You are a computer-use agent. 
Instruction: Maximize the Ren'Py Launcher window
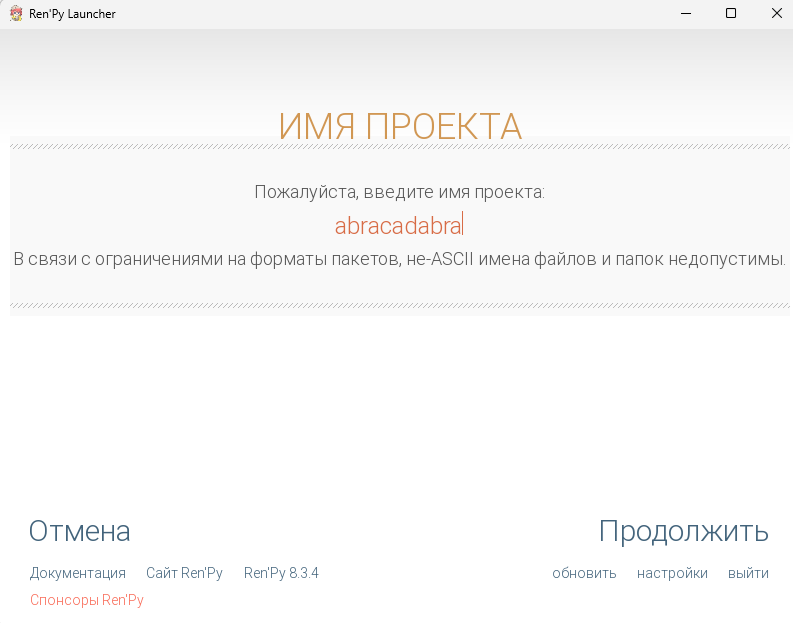pyautogui.click(x=731, y=14)
